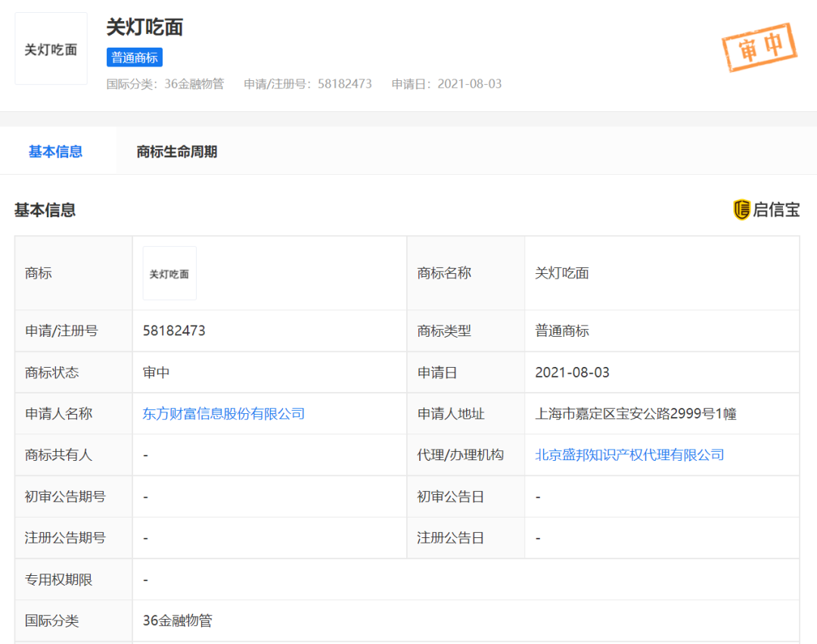Viewport: 817px width, 644px height.
Task: Click header text 申请日：2021-08-03
Action: tap(446, 84)
